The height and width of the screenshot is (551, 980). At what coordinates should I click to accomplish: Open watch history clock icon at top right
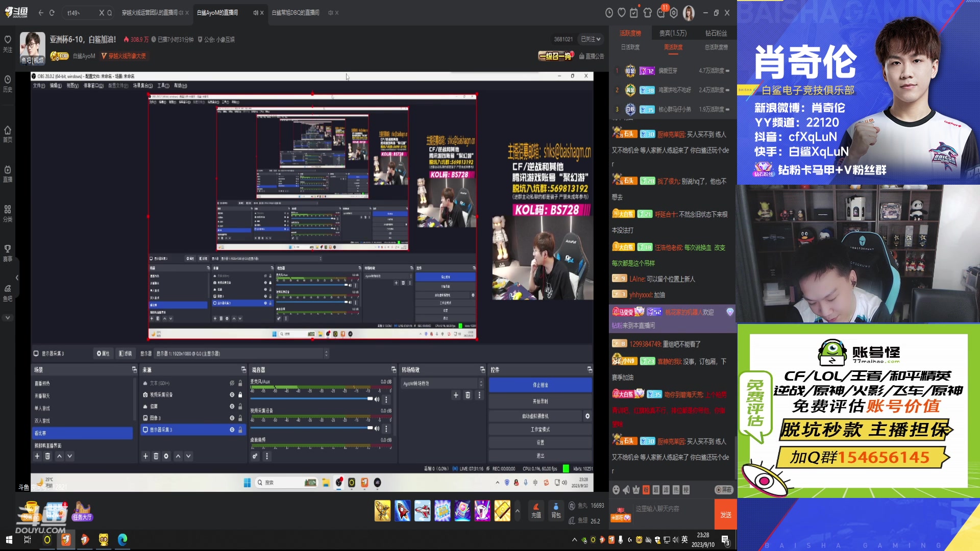(x=609, y=13)
